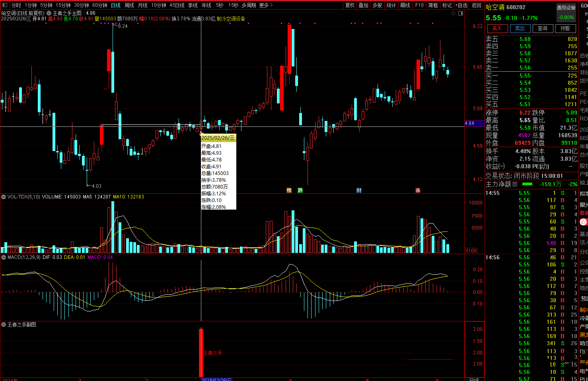Expand the 更多 periods list
Screen dimensions: 588x381
click(x=266, y=5)
